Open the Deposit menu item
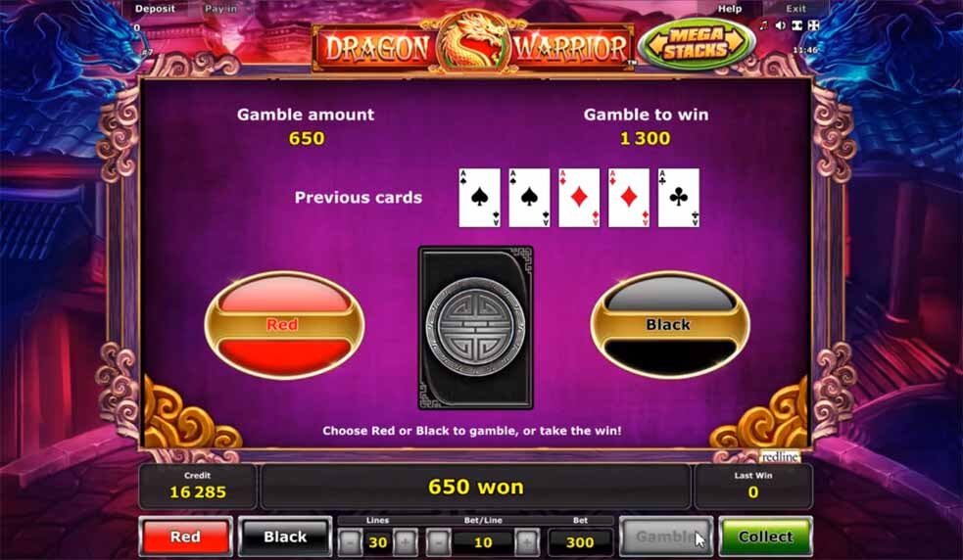 coord(155,9)
